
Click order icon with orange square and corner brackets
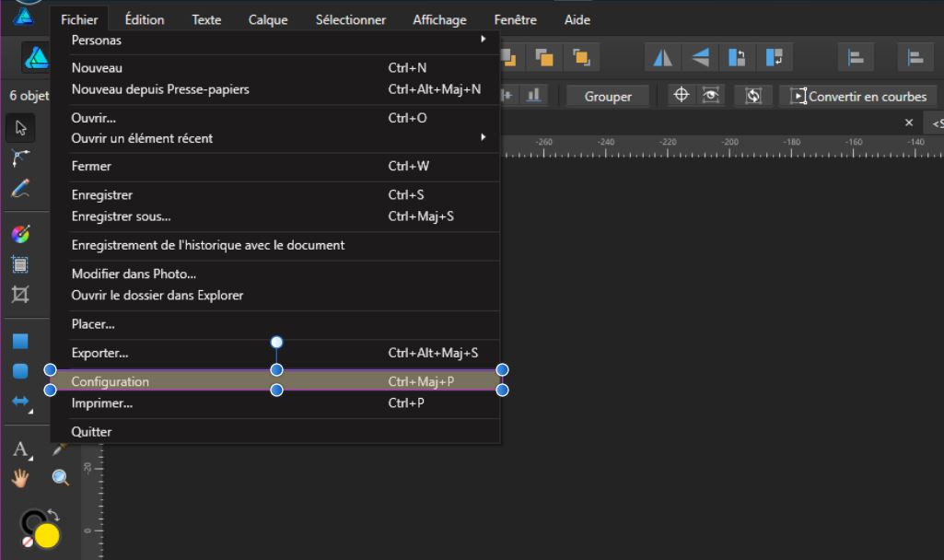tap(581, 58)
